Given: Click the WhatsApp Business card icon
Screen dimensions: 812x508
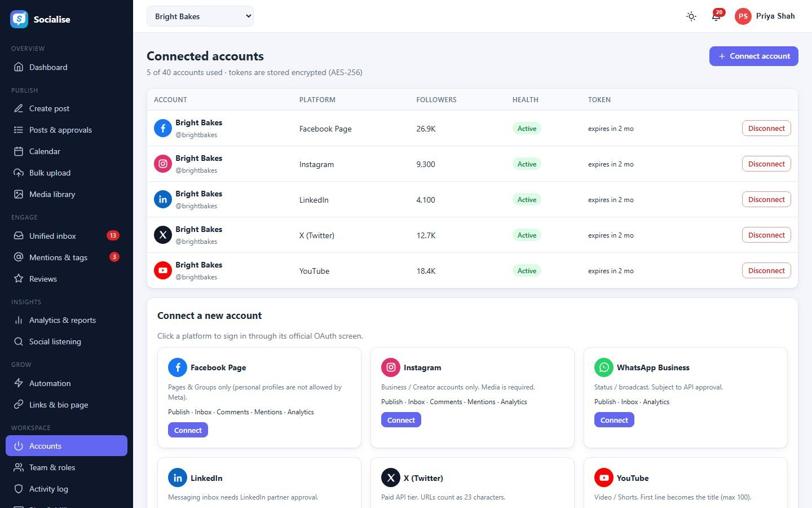Looking at the screenshot, I should [x=604, y=367].
